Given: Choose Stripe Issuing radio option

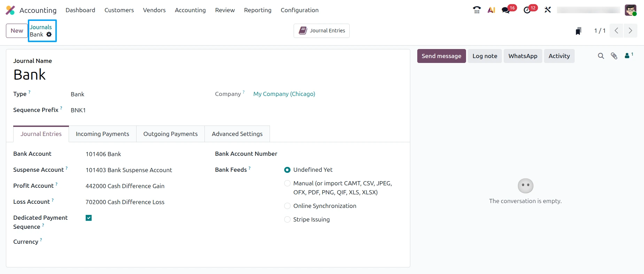Looking at the screenshot, I should (287, 219).
